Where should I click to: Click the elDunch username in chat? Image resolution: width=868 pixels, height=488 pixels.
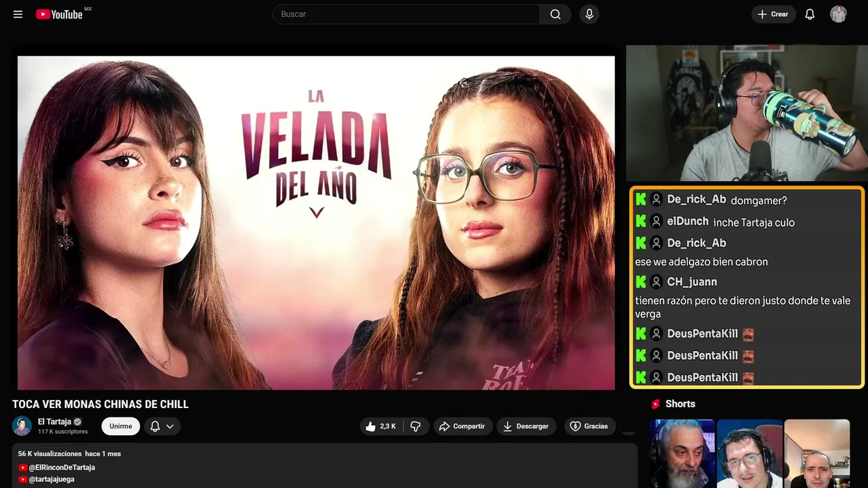pyautogui.click(x=688, y=221)
